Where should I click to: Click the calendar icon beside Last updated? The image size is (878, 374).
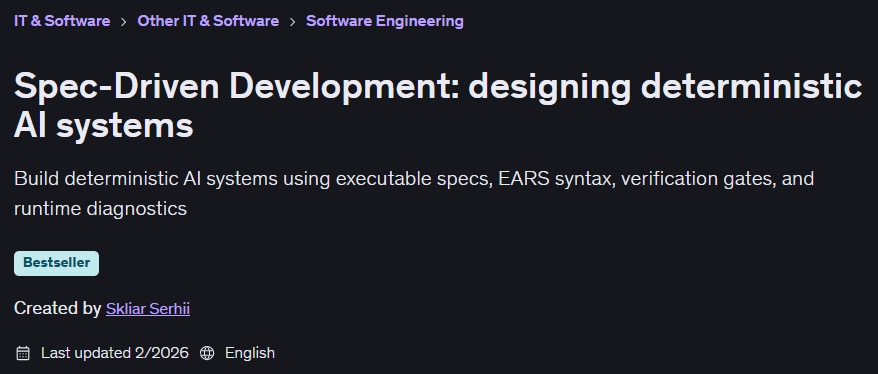(x=23, y=353)
